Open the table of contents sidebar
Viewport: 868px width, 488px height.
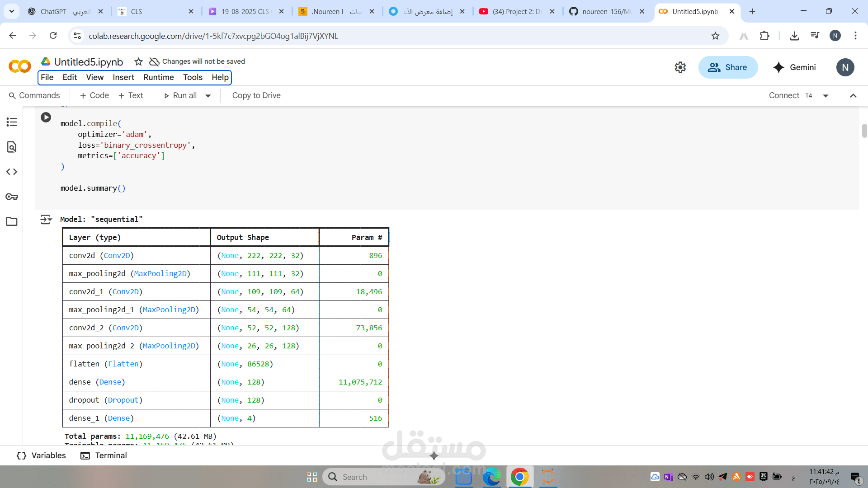point(12,122)
